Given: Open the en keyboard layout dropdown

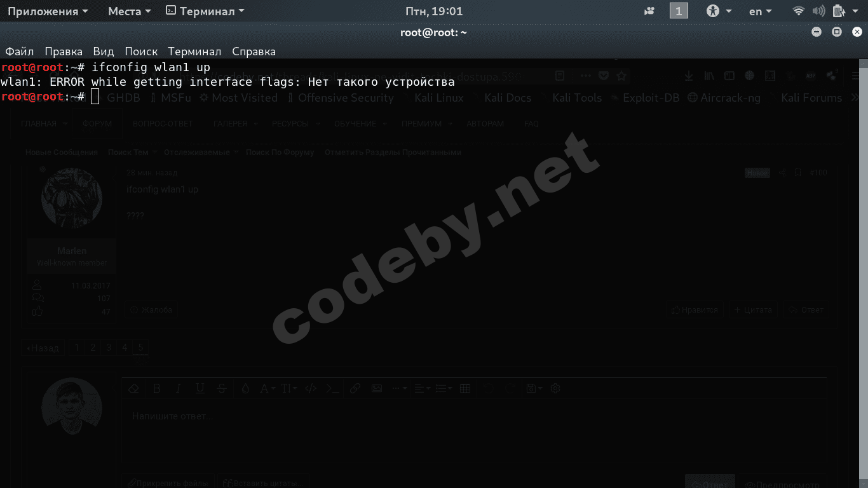Looking at the screenshot, I should coord(761,11).
